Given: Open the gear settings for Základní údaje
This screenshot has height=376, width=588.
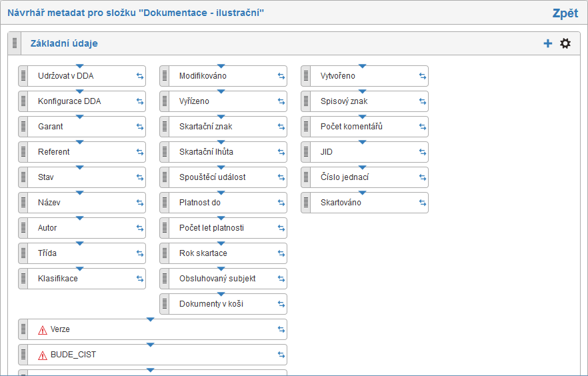Looking at the screenshot, I should pos(565,43).
